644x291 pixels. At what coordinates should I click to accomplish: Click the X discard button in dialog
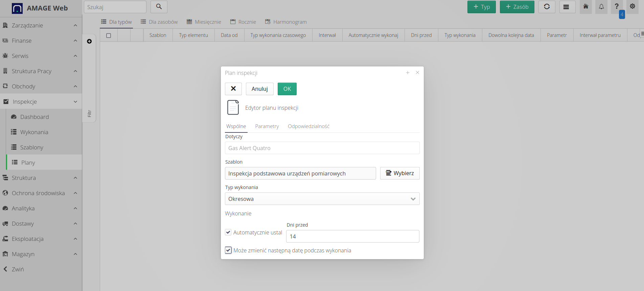pyautogui.click(x=233, y=89)
